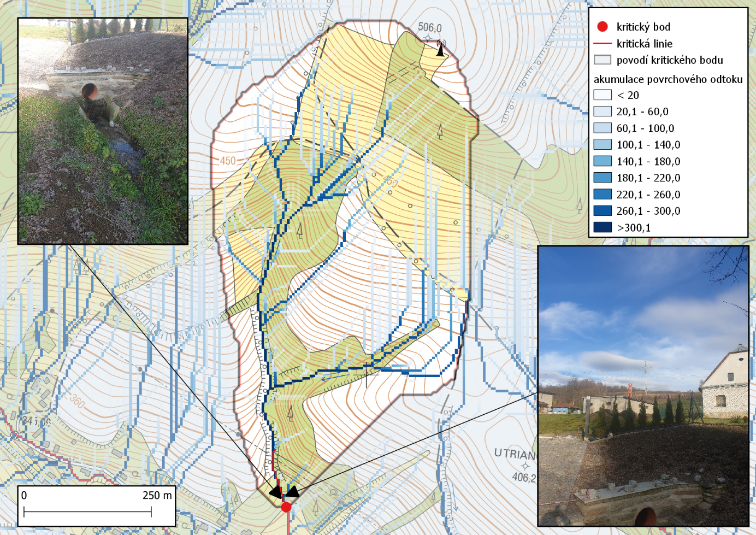
Task: Click the 'kritická linie' legend label
Action: pos(645,44)
